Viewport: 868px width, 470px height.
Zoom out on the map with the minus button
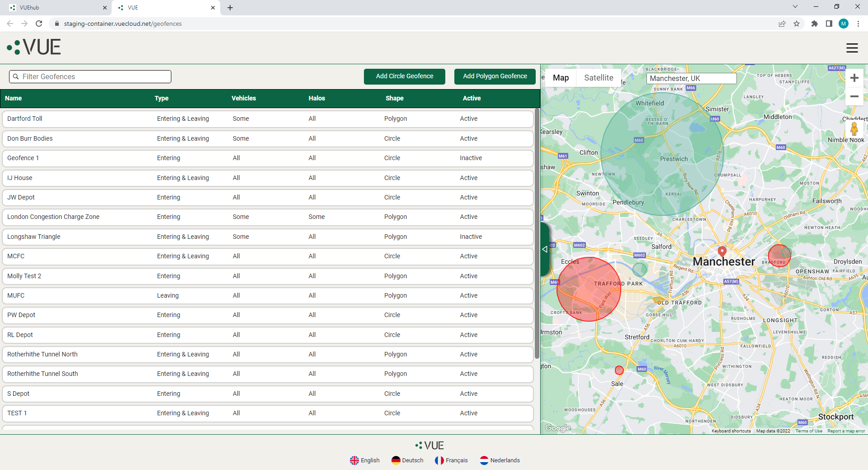(x=854, y=96)
